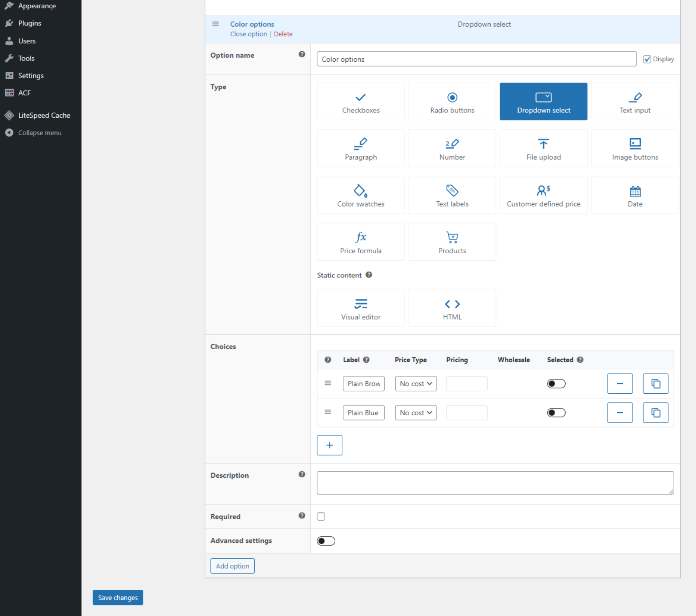696x616 pixels.
Task: Select the Color swatches option type
Action: tap(361, 195)
